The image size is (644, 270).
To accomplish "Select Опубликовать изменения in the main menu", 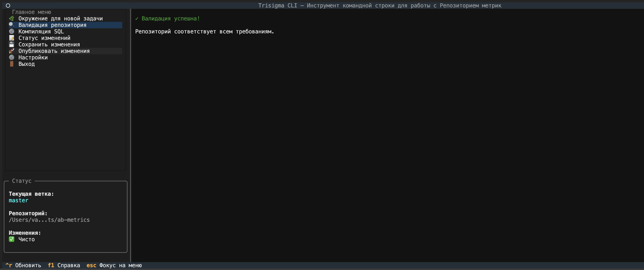I will click(54, 51).
